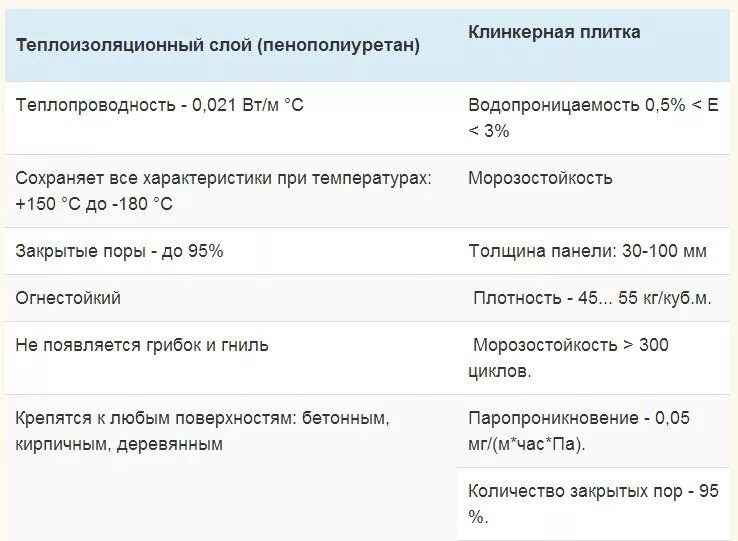Click the Теплоизоляционный слой (пенополиуретан) header
The height and width of the screenshot is (541, 738).
(x=217, y=45)
